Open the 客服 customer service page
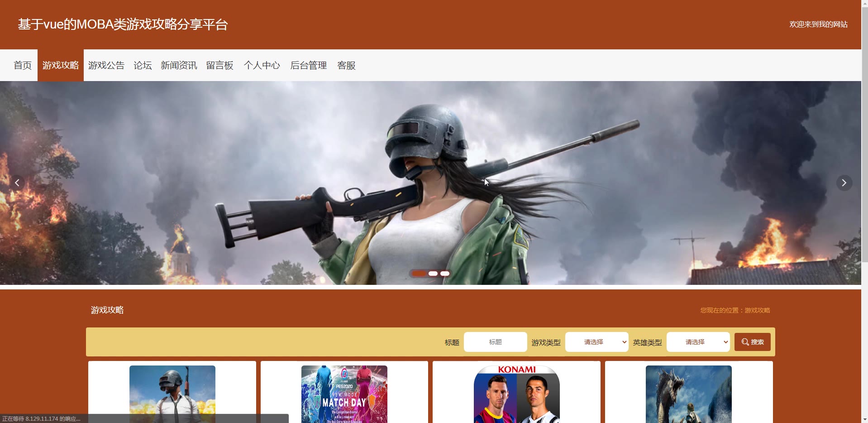868x423 pixels. pyautogui.click(x=347, y=65)
